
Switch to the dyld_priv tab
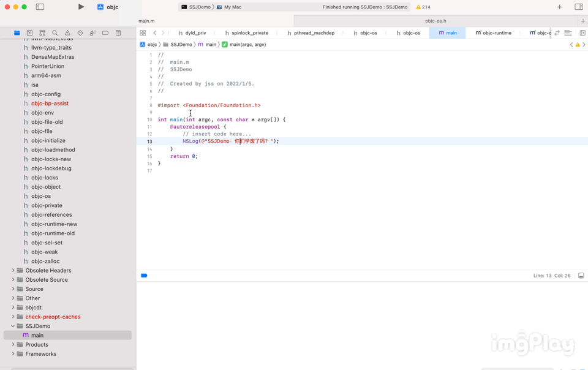point(192,33)
